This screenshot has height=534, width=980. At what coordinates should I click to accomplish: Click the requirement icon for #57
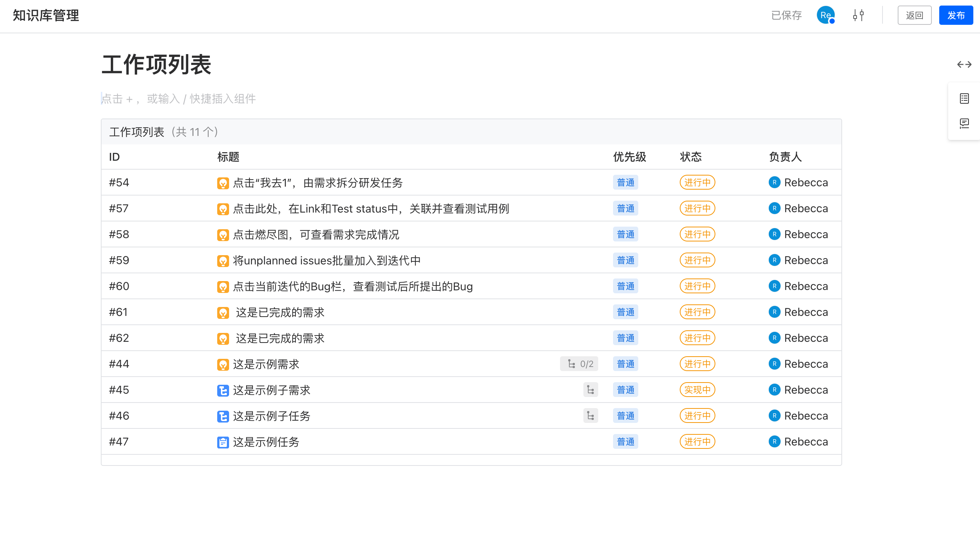pos(223,208)
